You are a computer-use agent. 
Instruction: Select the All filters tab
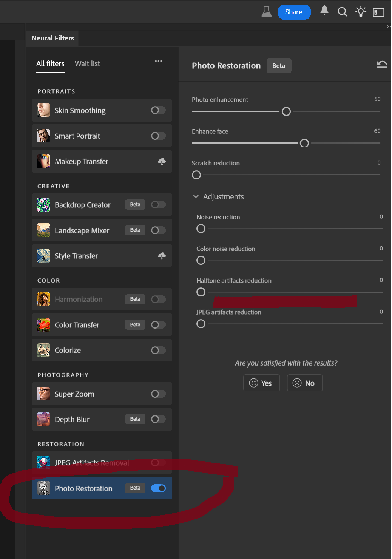50,64
